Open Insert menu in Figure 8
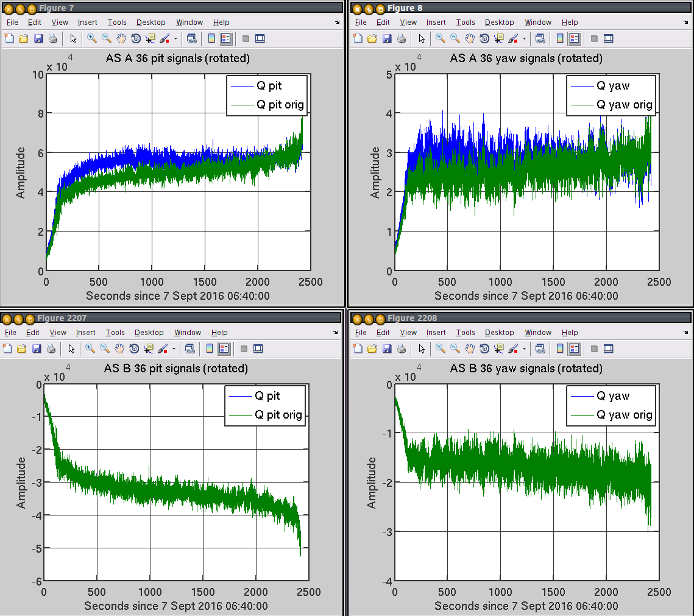This screenshot has width=694, height=616. (436, 22)
